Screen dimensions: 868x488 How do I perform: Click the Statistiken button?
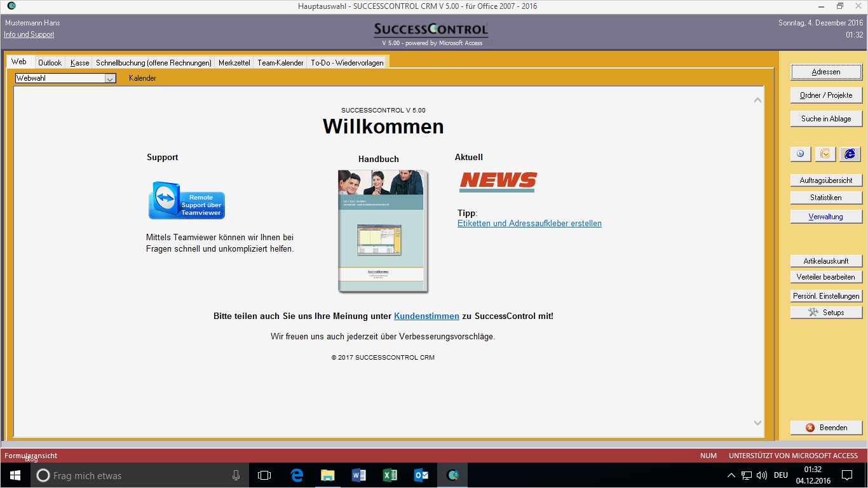click(x=826, y=198)
